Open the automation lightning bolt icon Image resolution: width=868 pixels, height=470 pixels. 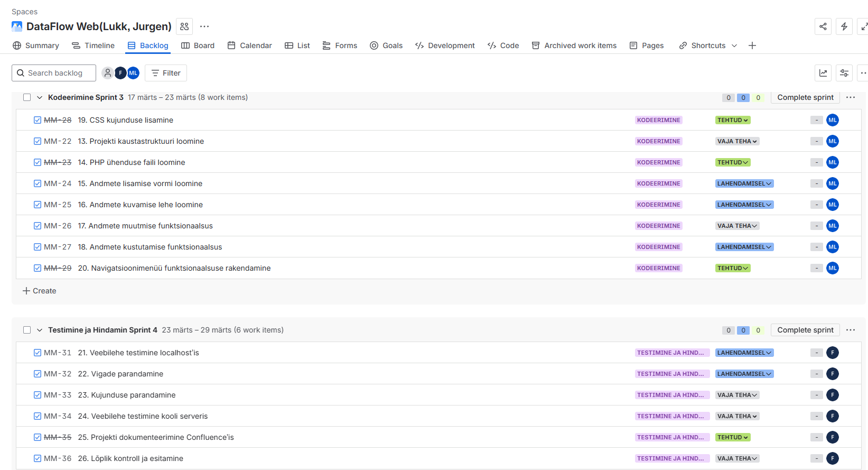844,26
